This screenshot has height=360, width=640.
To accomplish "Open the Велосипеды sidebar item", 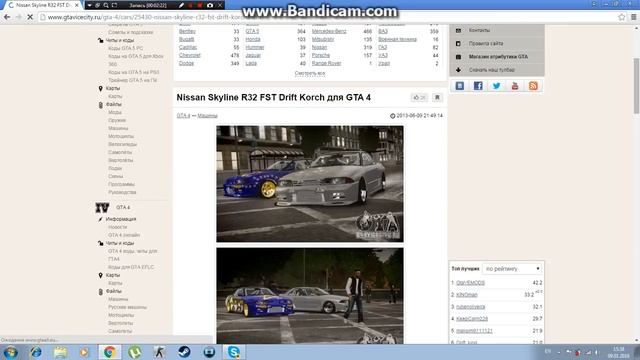I will click(122, 144).
